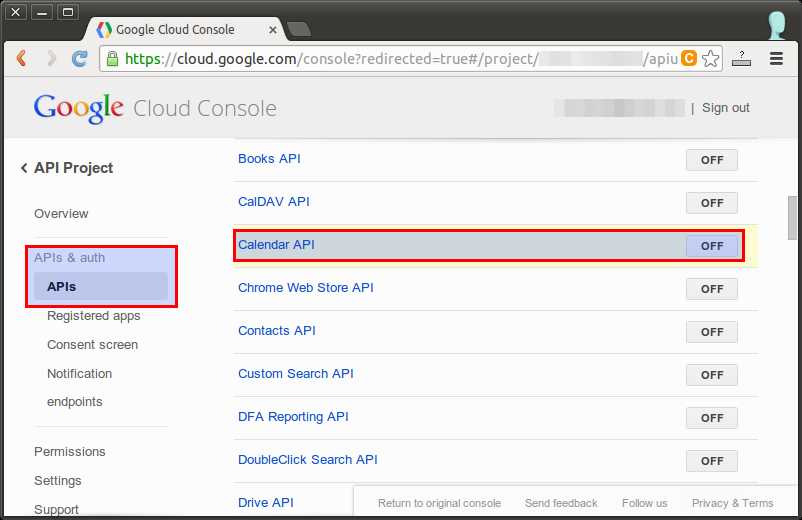The height and width of the screenshot is (520, 802).
Task: Click the vertical scrollbar thumb
Action: (792, 217)
